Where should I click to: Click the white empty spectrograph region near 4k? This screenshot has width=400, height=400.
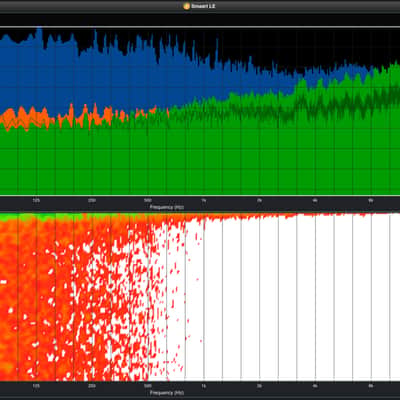click(315, 300)
